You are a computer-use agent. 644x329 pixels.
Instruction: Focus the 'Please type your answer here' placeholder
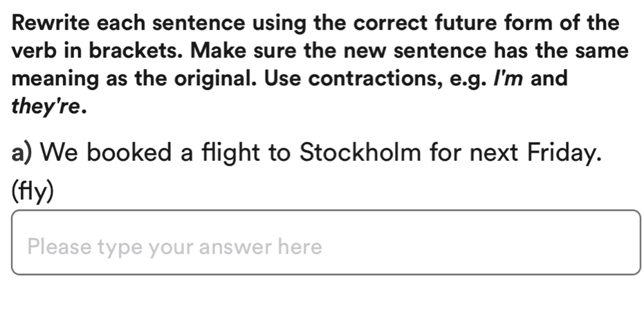[175, 247]
